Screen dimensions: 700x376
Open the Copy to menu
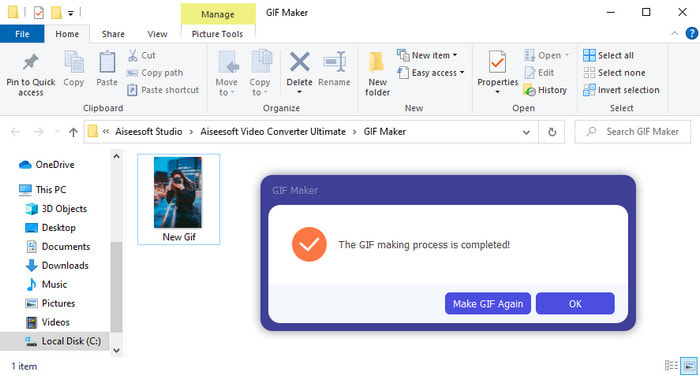pos(260,73)
